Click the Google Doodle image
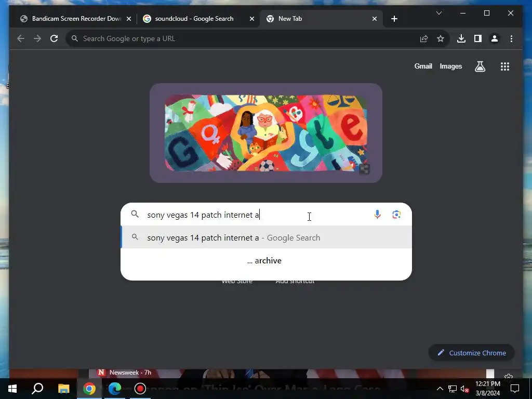This screenshot has width=532, height=399. pos(266,133)
